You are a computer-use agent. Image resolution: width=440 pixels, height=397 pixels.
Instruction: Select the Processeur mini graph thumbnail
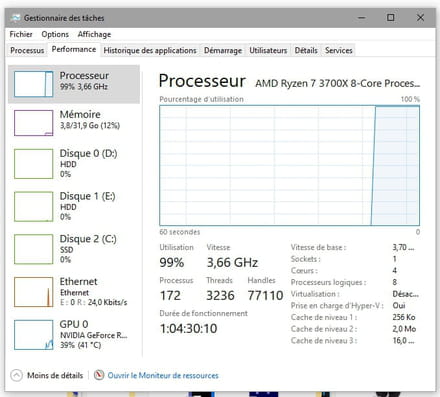[x=33, y=84]
